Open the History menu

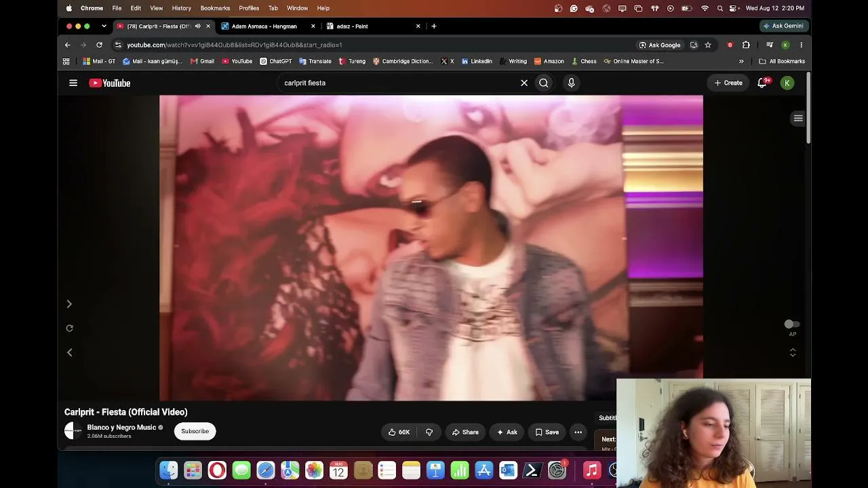click(182, 8)
